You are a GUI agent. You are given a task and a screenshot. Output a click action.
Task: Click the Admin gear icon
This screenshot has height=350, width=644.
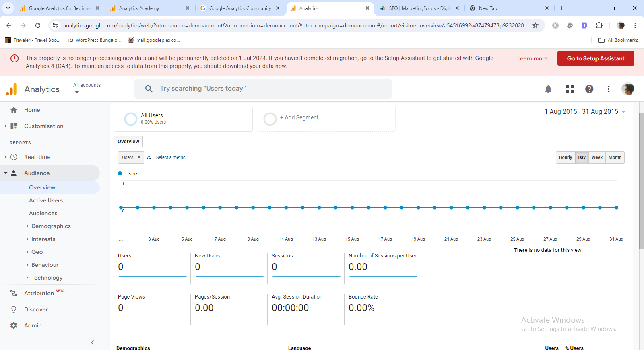14,325
